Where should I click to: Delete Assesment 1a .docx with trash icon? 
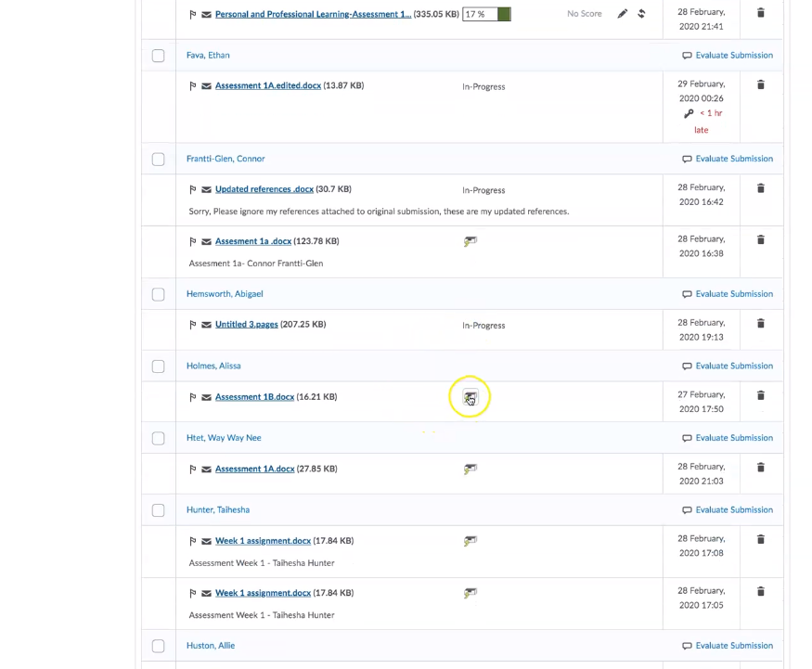click(x=761, y=239)
